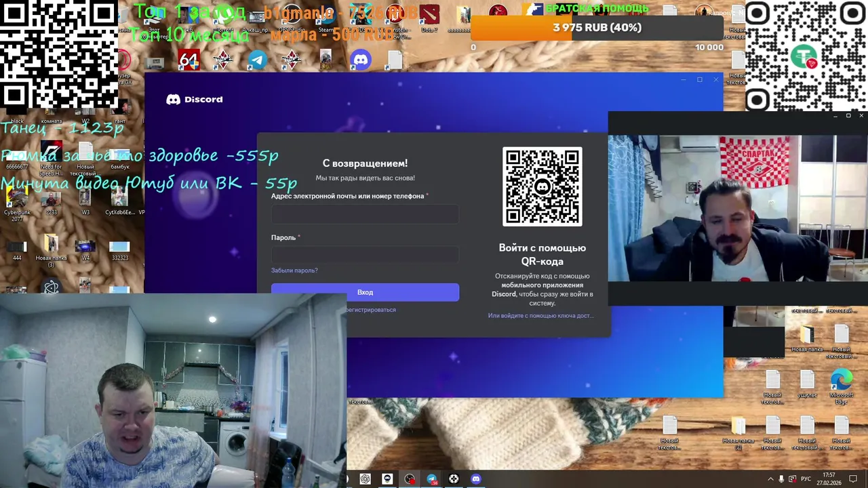The height and width of the screenshot is (488, 868).
Task: Open the Новая папка (2) desktop folder
Action: click(738, 434)
